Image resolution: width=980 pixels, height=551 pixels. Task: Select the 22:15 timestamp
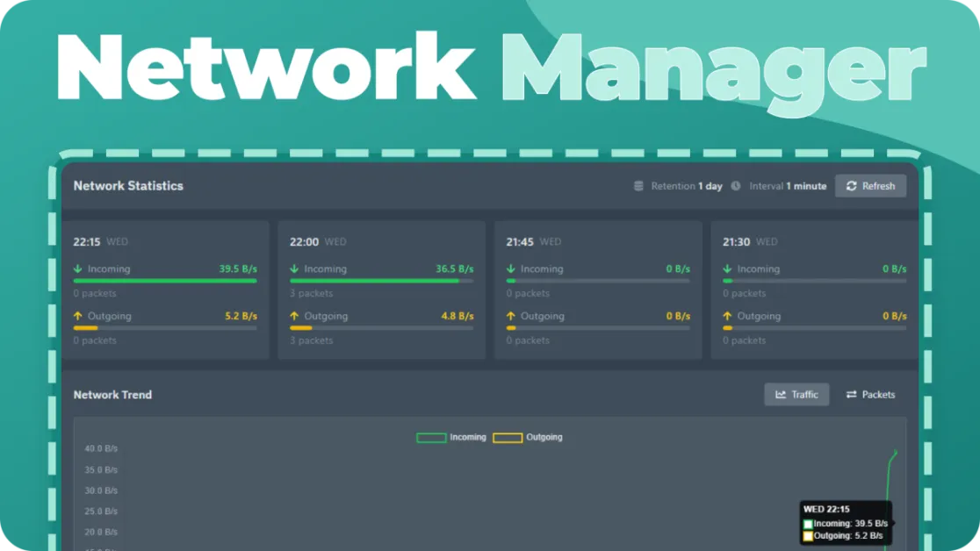87,242
